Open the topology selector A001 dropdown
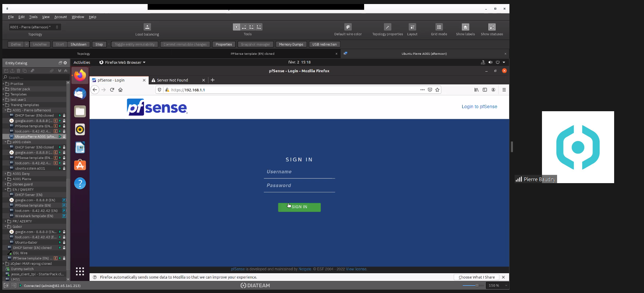 click(35, 27)
